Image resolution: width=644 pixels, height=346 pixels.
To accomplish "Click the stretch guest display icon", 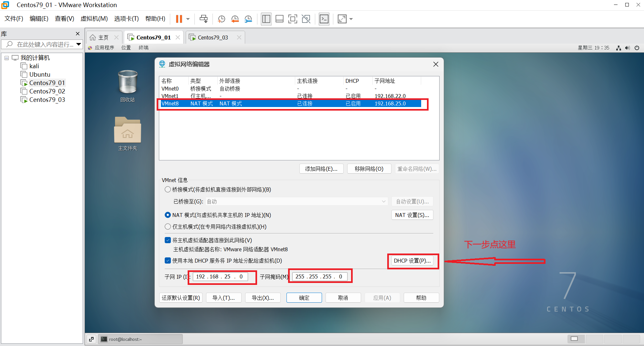I will (342, 19).
